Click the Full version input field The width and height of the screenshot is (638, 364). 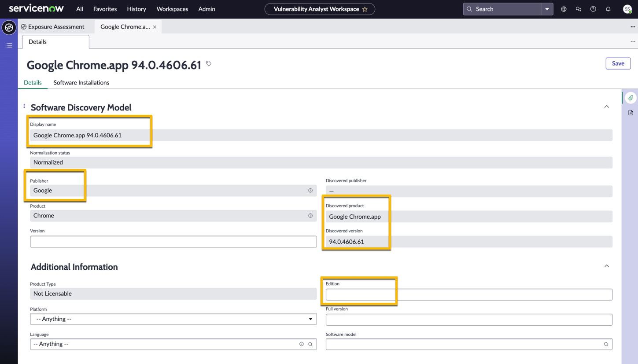[469, 320]
